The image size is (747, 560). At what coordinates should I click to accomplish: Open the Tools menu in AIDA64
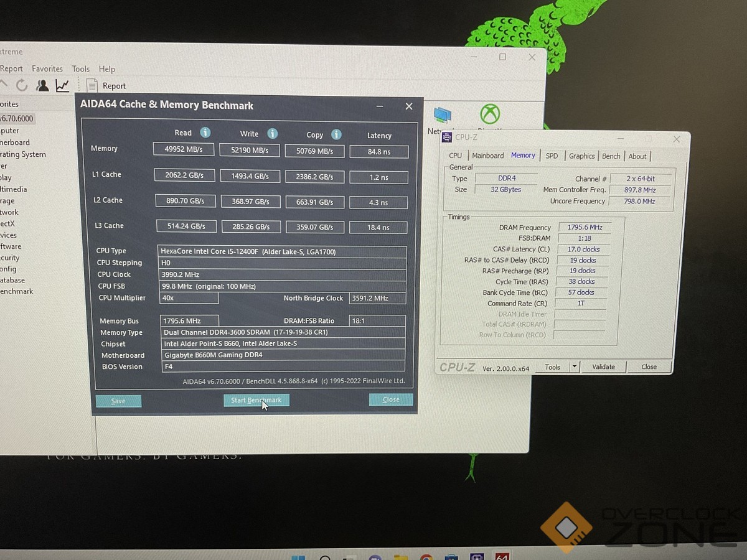[81, 69]
